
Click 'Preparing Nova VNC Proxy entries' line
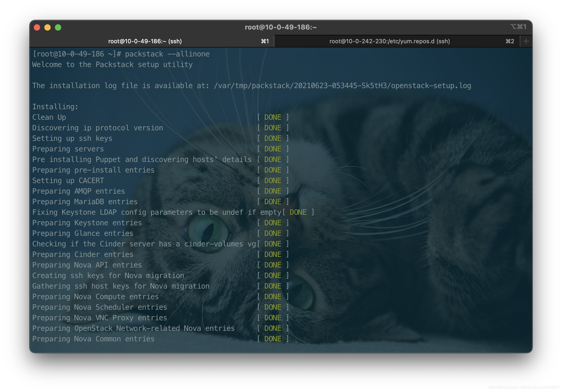point(100,318)
